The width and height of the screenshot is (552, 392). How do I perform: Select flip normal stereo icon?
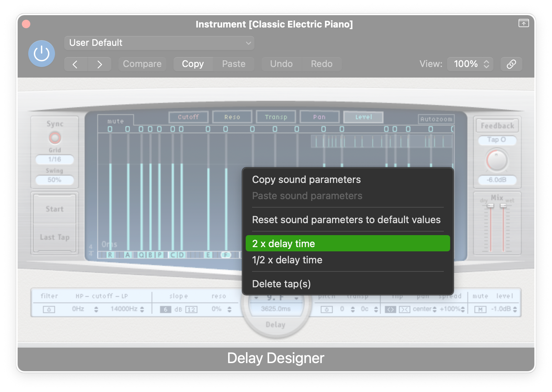(390, 310)
